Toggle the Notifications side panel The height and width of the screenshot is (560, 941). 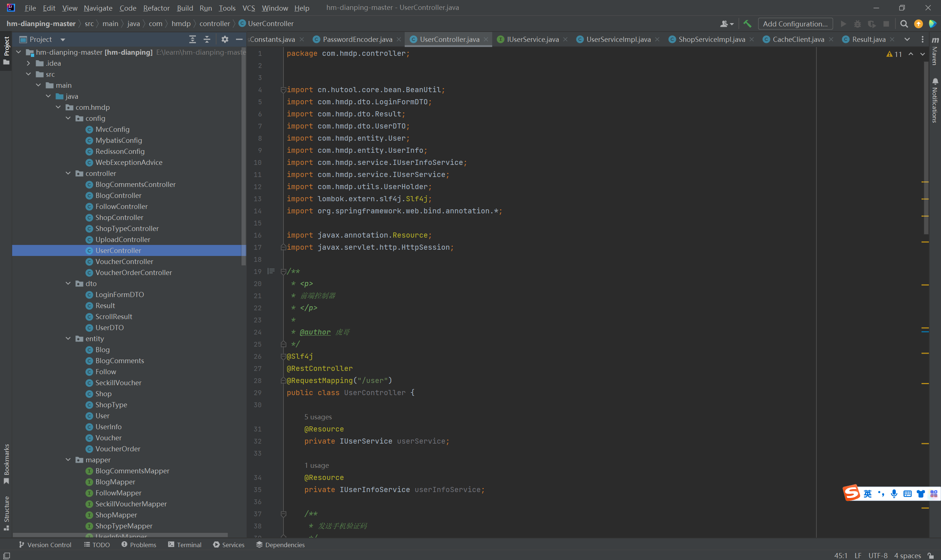935,100
